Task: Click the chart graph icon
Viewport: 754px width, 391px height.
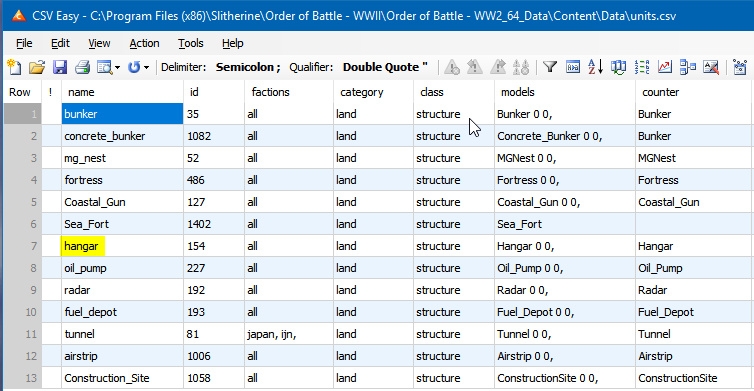Action: (x=665, y=67)
